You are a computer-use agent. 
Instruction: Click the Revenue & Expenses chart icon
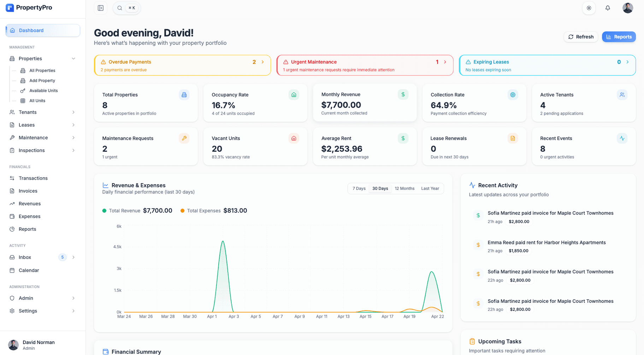click(105, 185)
